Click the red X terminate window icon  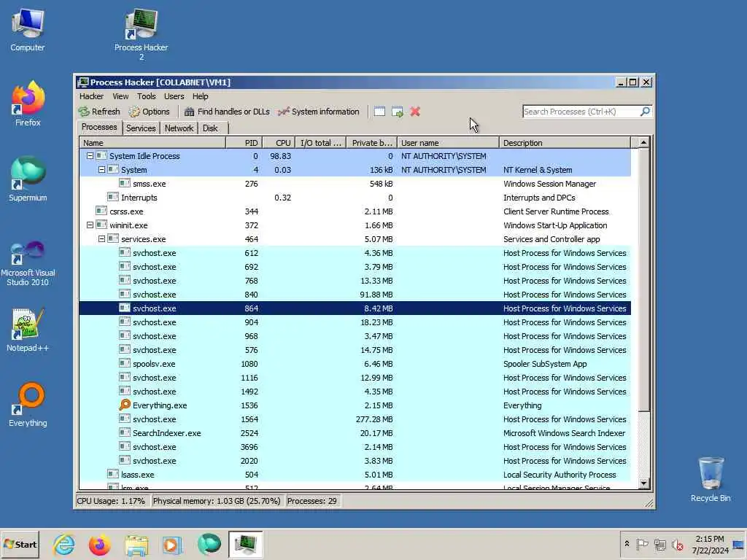[415, 112]
